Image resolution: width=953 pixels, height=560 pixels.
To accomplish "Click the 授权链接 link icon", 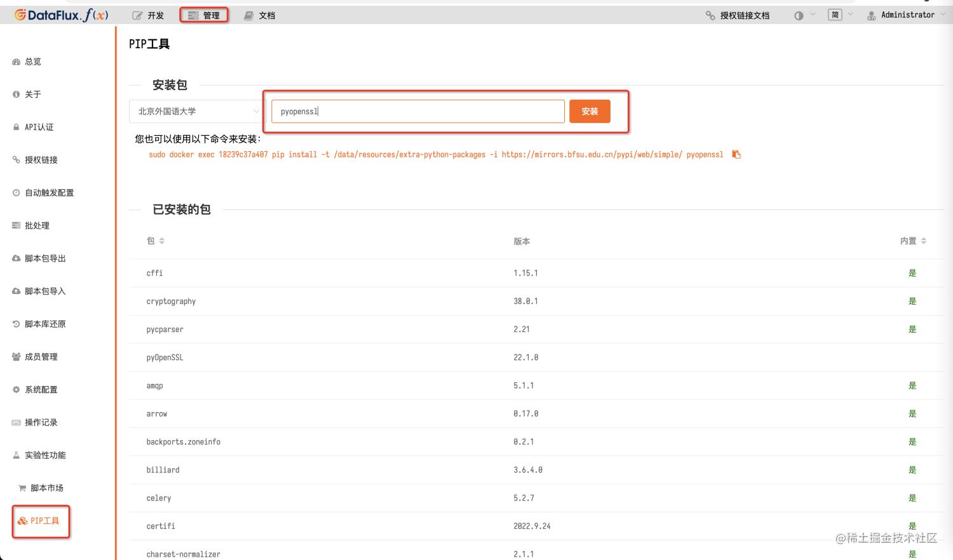I will 17,160.
